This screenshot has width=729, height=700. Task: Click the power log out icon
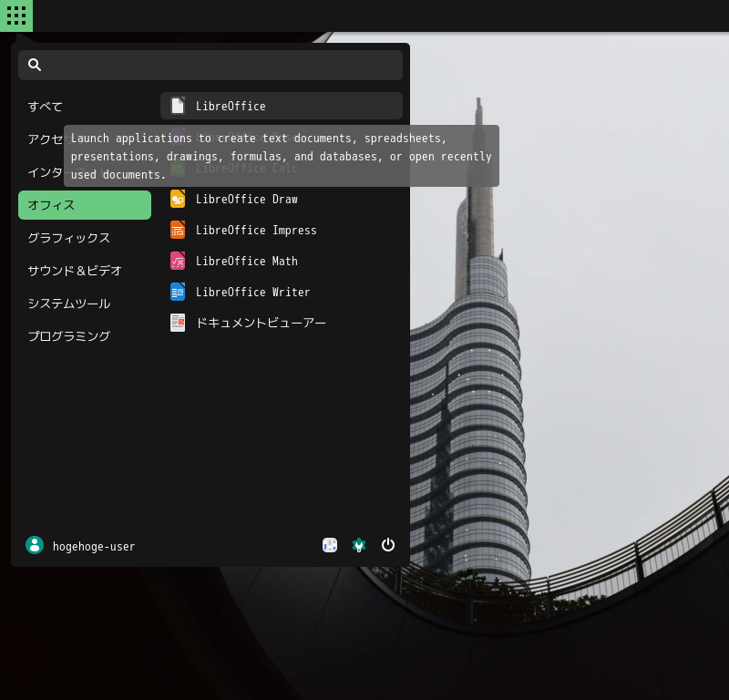pyautogui.click(x=388, y=545)
